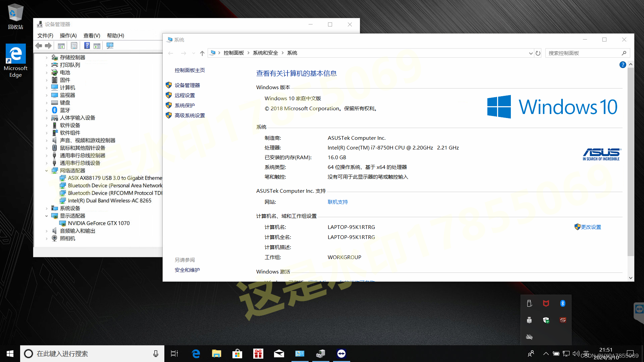Click the 更改设置 link

coord(591,227)
